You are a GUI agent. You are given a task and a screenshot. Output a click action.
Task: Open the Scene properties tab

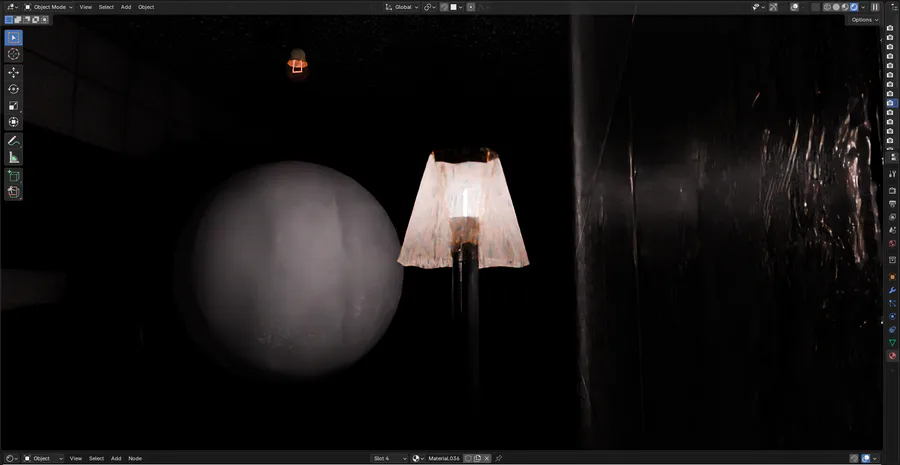893,230
